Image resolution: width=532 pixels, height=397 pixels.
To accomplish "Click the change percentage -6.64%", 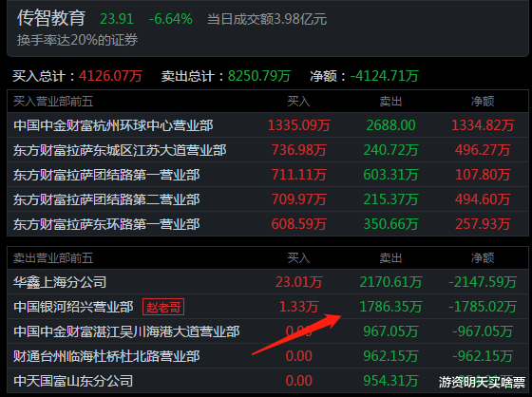I will point(171,19).
